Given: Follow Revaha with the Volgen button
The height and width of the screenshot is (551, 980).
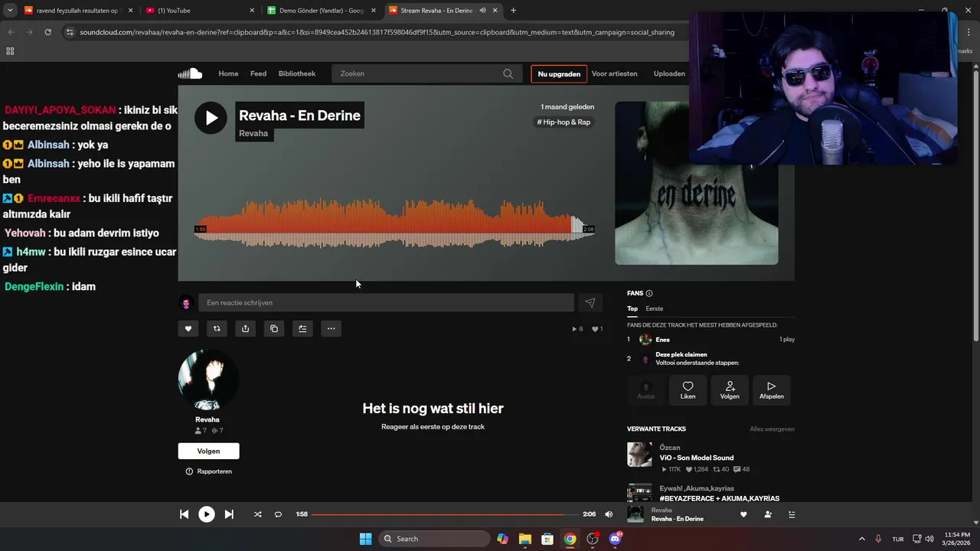Looking at the screenshot, I should point(208,451).
